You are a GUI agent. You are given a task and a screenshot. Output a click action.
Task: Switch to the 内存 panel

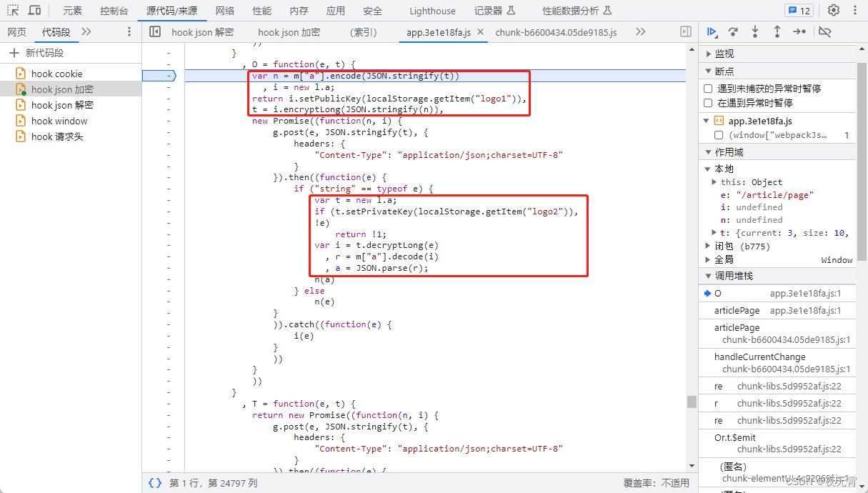[299, 11]
